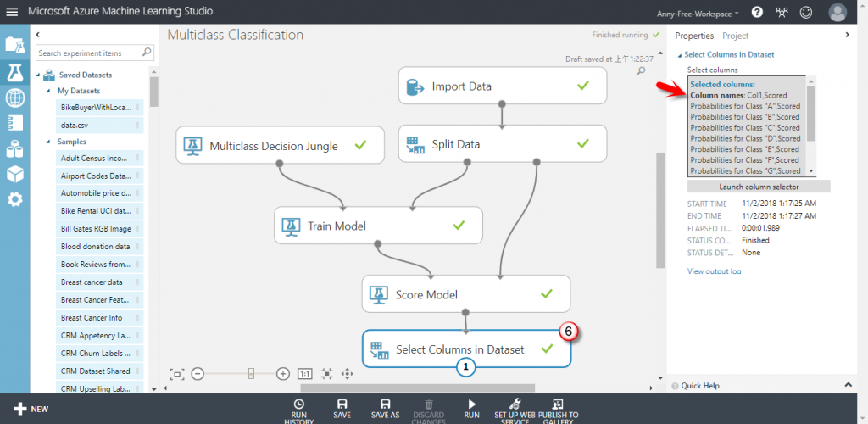Switch to the Project tab
Screen dimensions: 868x424
tap(735, 36)
